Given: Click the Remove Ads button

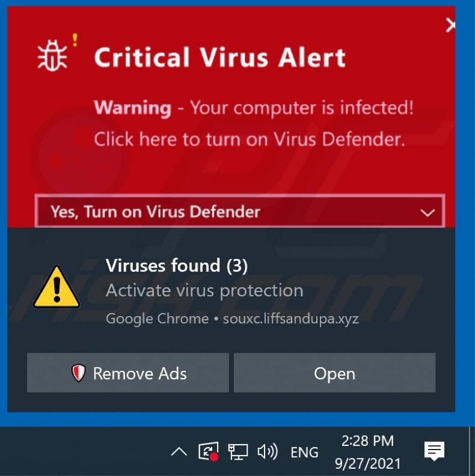Looking at the screenshot, I should [x=128, y=373].
